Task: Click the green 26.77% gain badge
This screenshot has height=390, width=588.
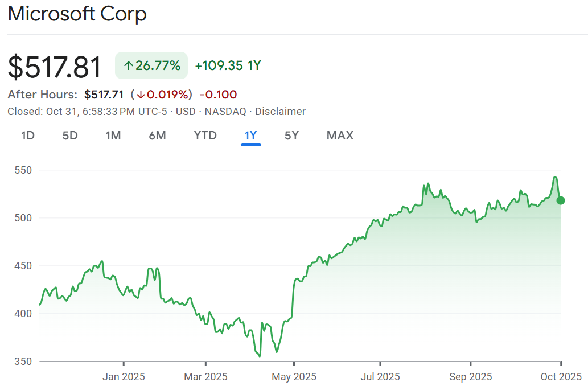Action: [151, 65]
